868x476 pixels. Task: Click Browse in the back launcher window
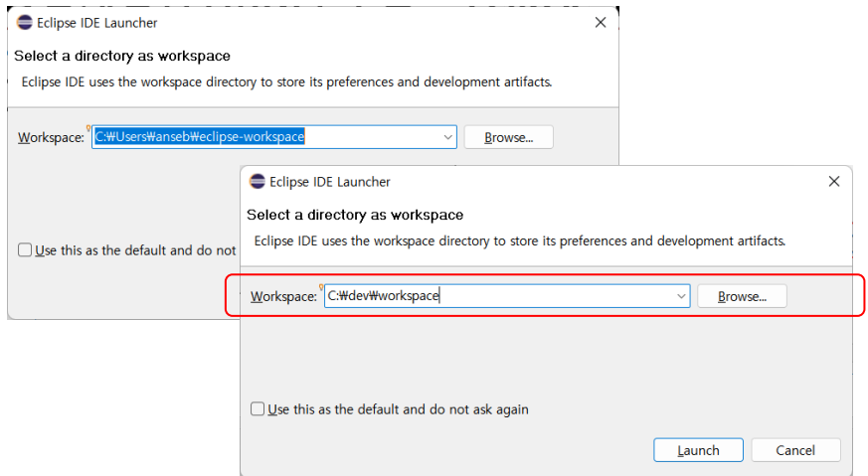[509, 137]
